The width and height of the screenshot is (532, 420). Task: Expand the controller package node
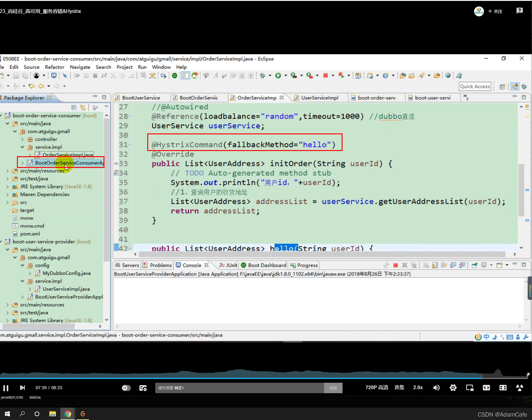22,139
